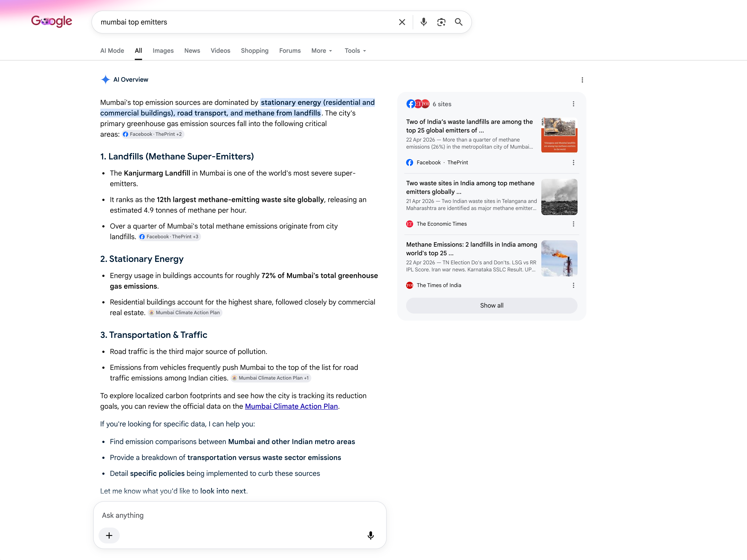Click the Show all sources button
Viewport: 747px width, 560px height.
point(492,305)
